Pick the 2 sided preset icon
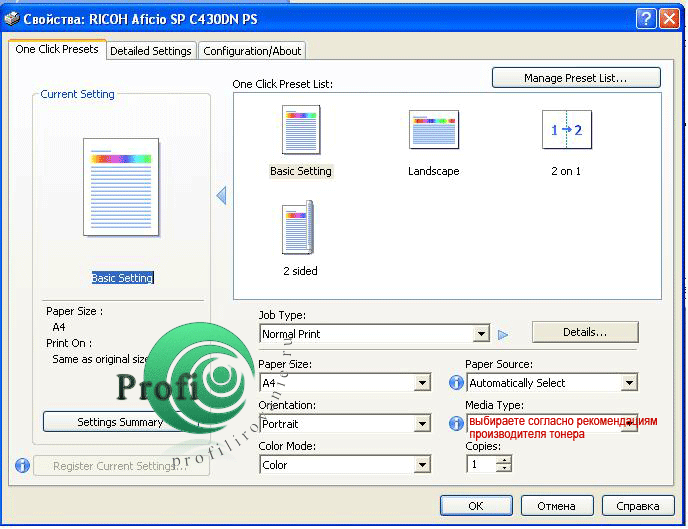Screen dimensions: 688x529 click(x=299, y=228)
